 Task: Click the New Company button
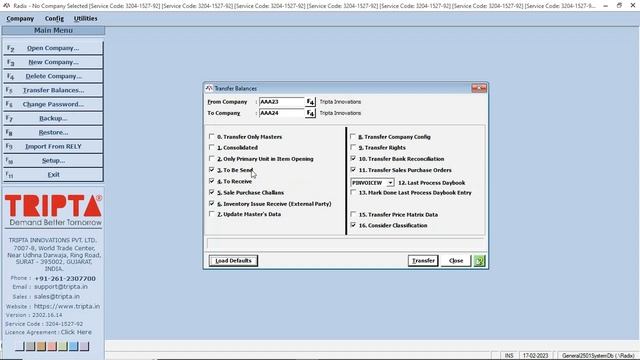[x=53, y=62]
